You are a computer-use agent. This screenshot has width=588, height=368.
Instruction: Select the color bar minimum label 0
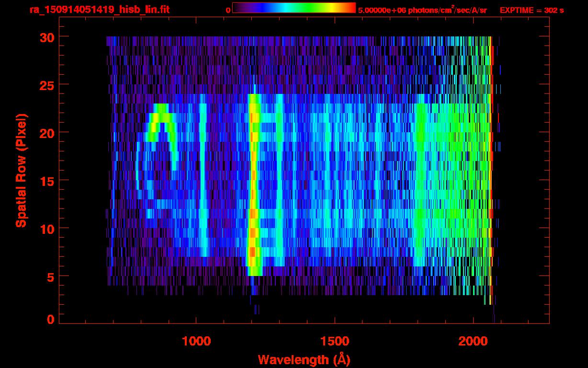[x=228, y=10]
